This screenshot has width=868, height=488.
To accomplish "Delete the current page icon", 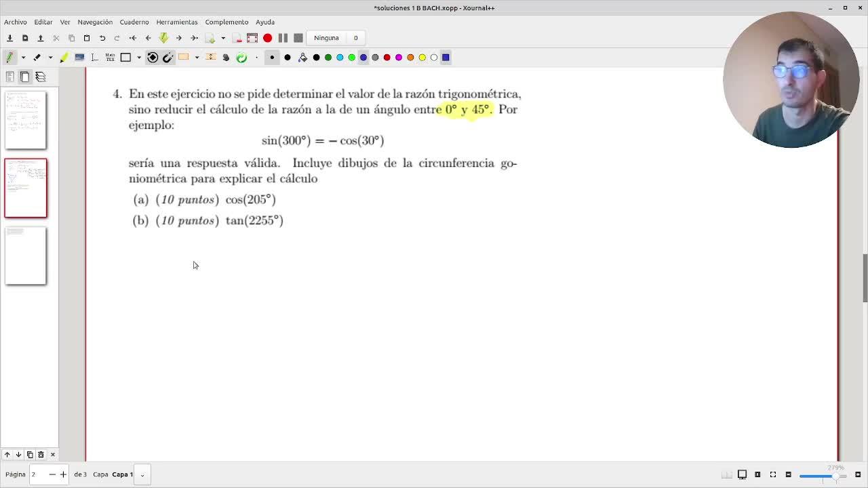I will point(237,38).
